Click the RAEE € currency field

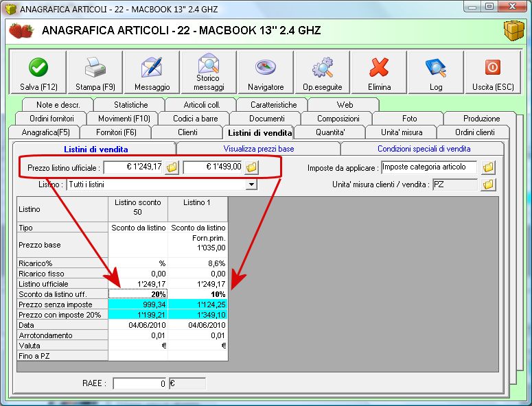pyautogui.click(x=187, y=383)
